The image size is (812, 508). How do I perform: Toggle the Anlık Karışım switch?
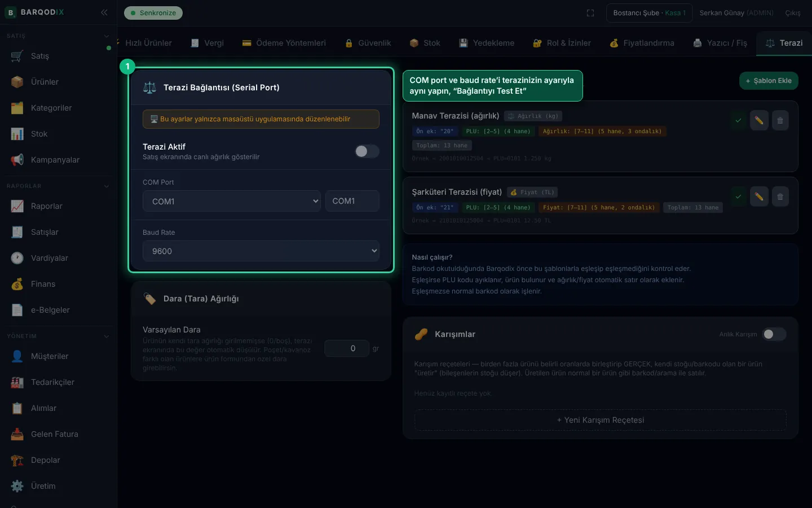tap(774, 334)
